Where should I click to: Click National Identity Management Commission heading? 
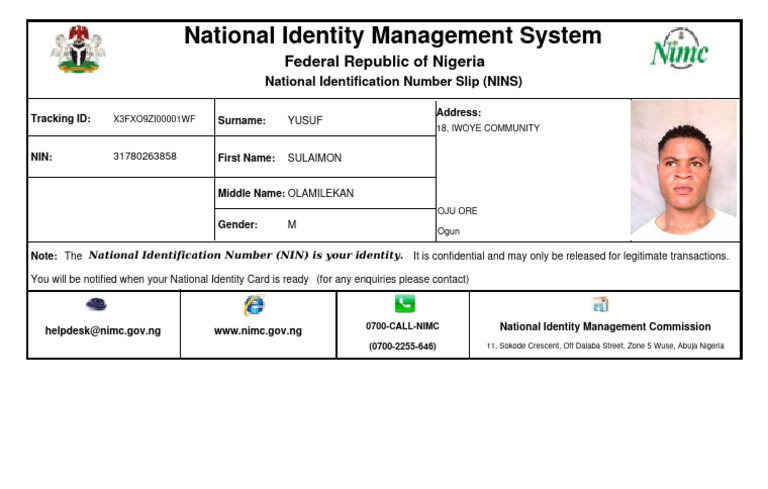click(605, 326)
